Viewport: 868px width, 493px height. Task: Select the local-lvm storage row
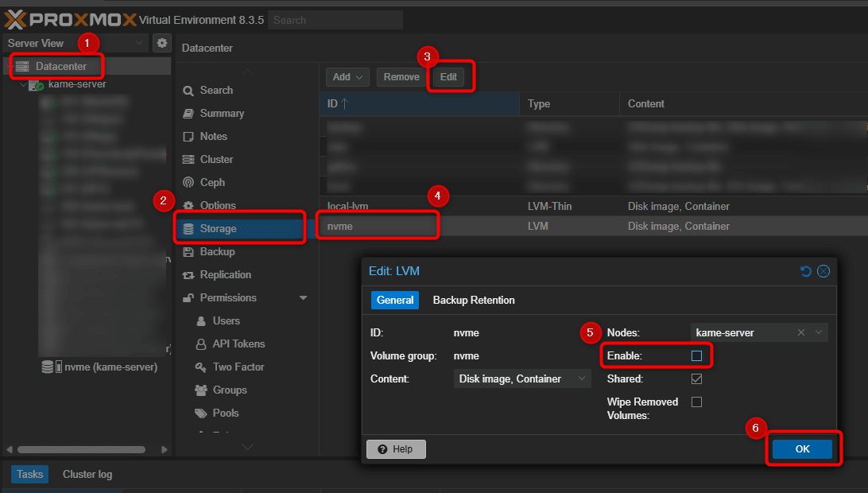[594, 206]
